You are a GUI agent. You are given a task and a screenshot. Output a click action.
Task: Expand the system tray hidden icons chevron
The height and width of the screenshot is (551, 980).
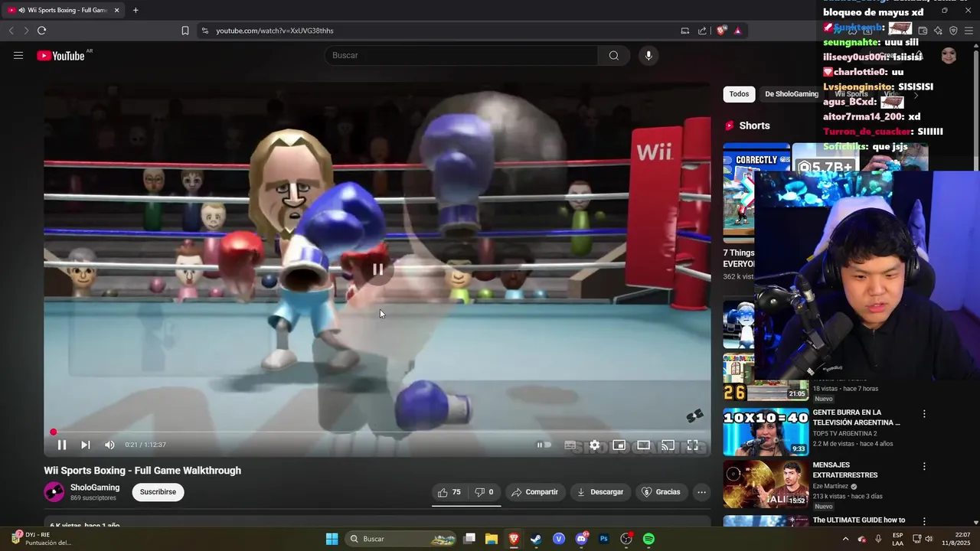(845, 539)
